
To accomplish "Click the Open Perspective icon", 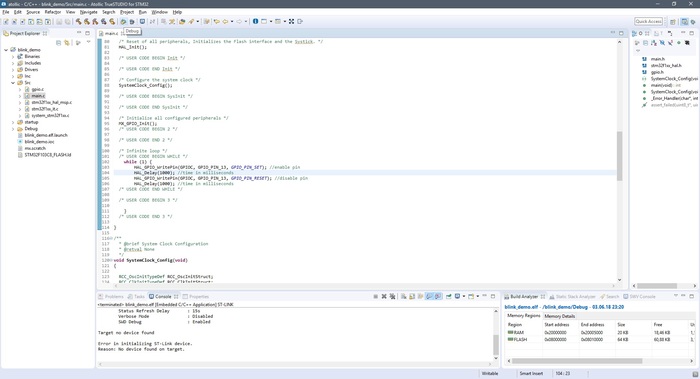I will [673, 21].
